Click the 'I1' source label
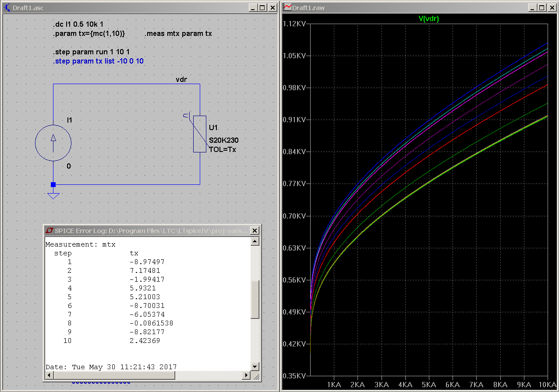 pyautogui.click(x=70, y=120)
